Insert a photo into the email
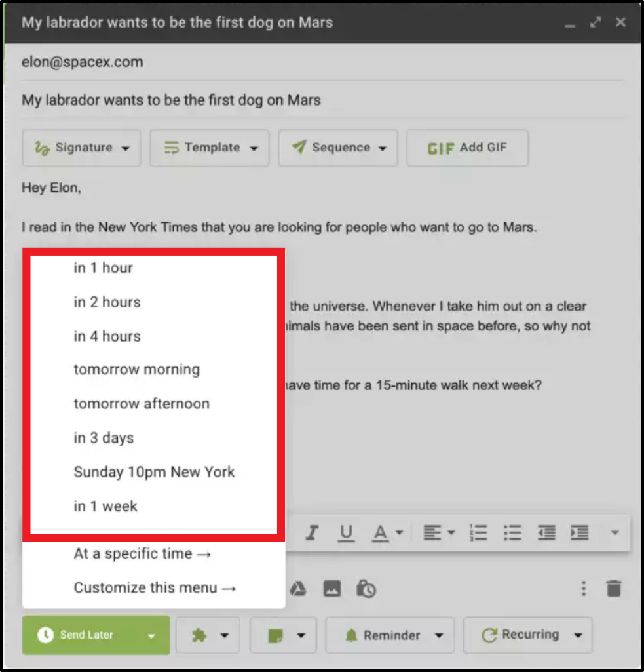Viewport: 644px width, 672px height. 332,588
